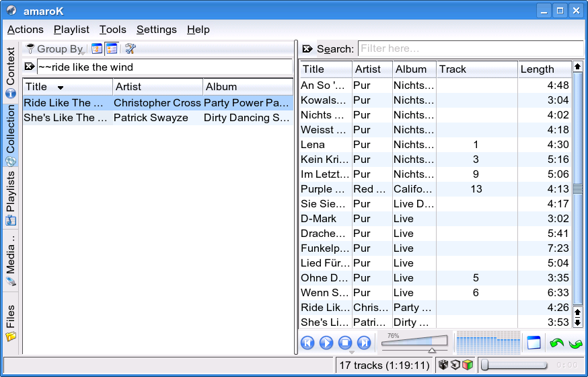This screenshot has width=588, height=377.
Task: Switch collection to tree view
Action: [x=97, y=48]
